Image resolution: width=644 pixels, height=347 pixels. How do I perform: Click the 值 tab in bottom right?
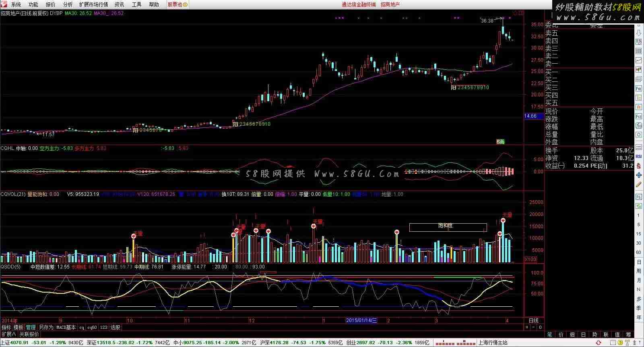(617, 335)
